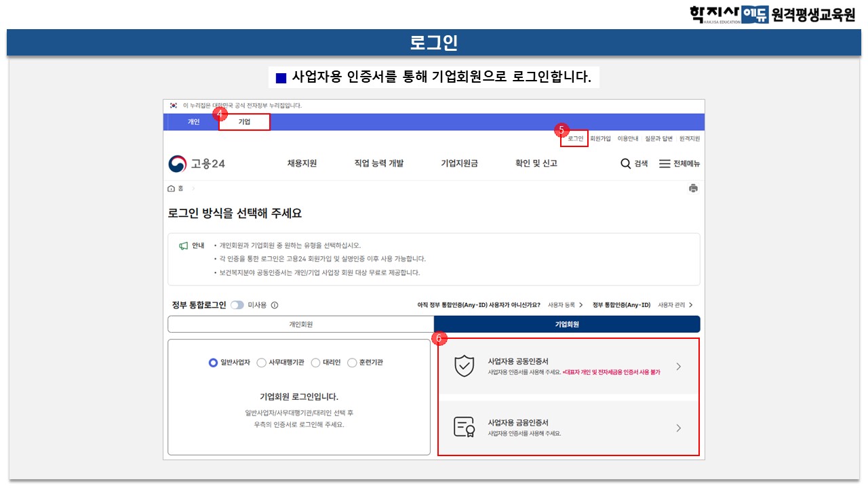Screen dimensions: 868x488
Task: Expand the 사업자용 공동인증서 chevron arrow
Action: [678, 367]
